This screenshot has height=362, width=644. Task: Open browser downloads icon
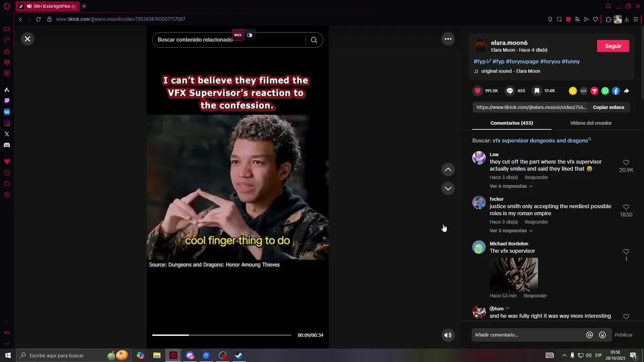627,19
